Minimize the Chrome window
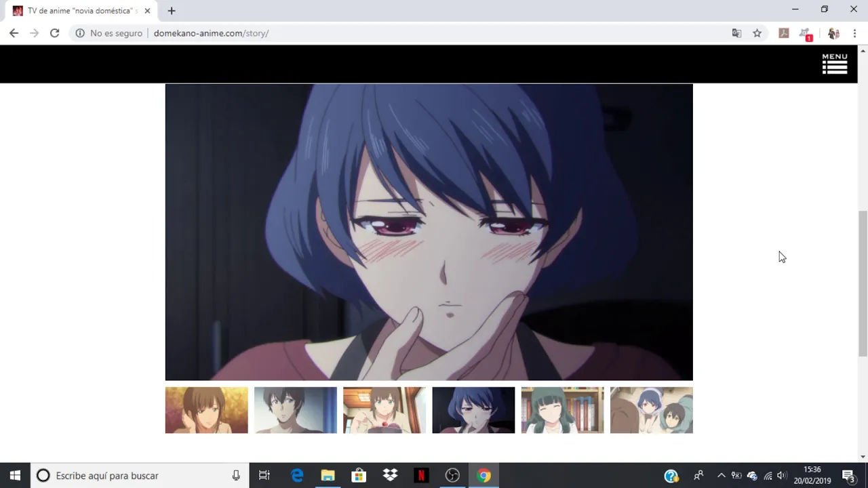The image size is (868, 488). 795,9
